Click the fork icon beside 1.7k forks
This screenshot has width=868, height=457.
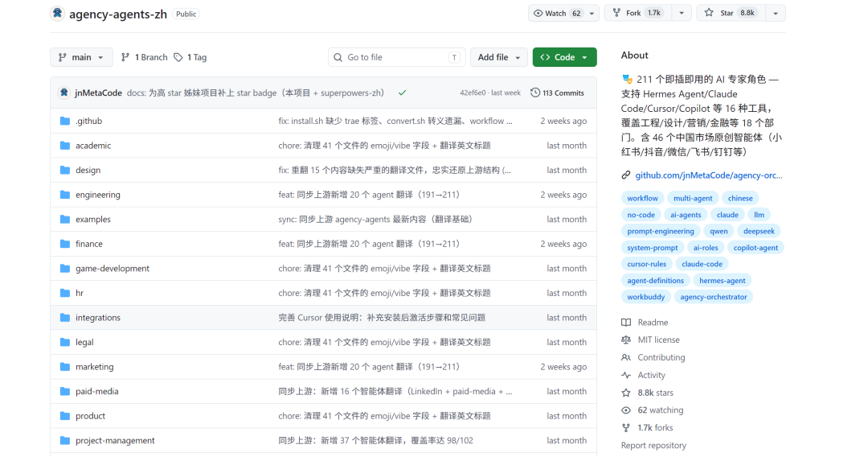click(x=626, y=428)
